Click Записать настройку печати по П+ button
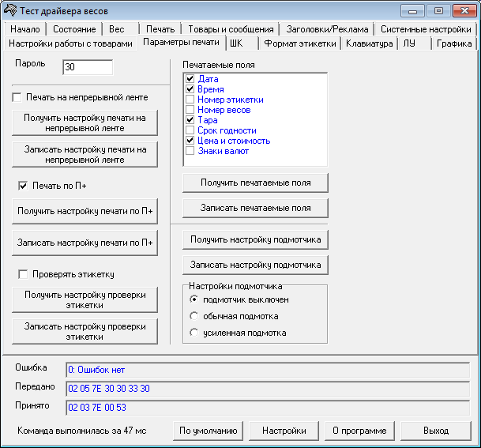 85,243
